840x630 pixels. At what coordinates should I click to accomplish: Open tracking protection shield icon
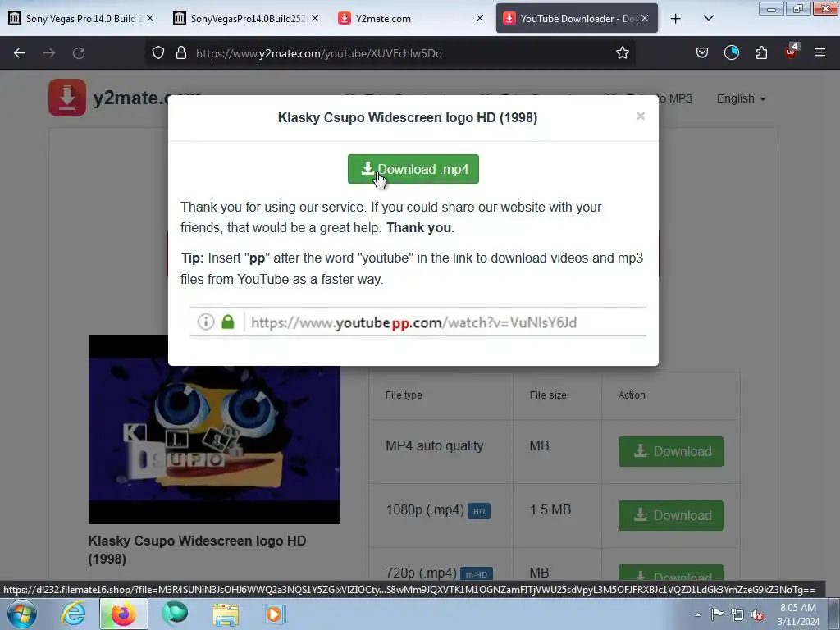[x=158, y=53]
